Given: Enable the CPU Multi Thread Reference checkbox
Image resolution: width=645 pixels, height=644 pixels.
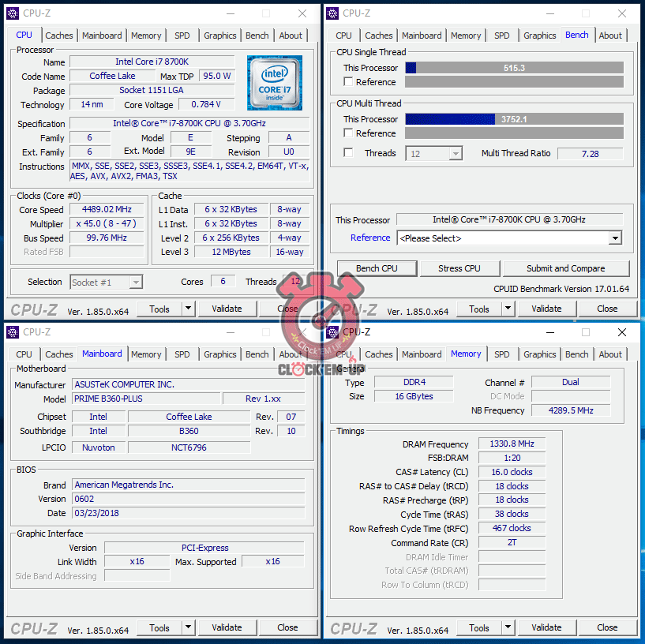Looking at the screenshot, I should (x=348, y=133).
